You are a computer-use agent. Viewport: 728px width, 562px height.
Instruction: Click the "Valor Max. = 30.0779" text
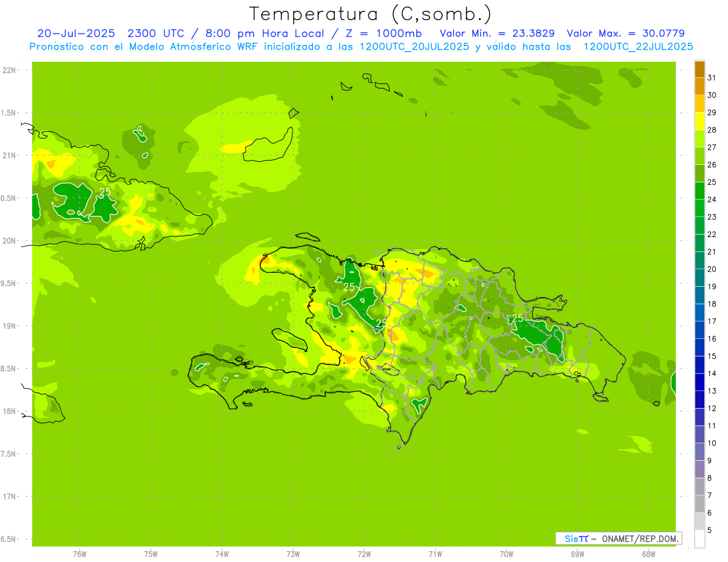click(625, 33)
